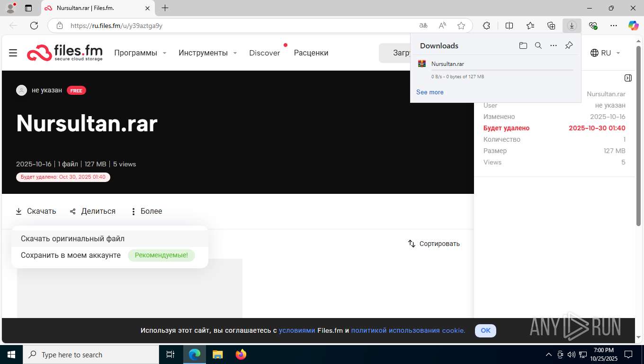
Task: Open notifications center icon
Action: point(628,355)
